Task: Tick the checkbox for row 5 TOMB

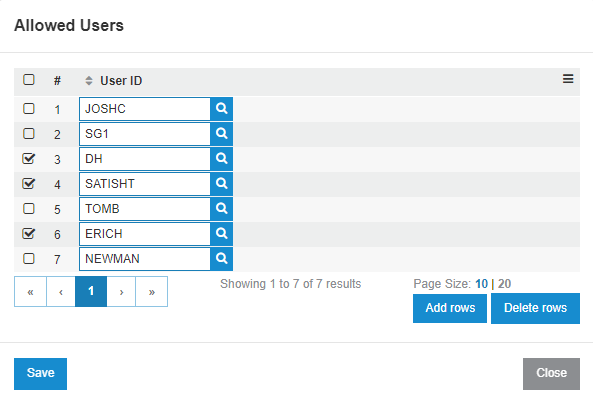Action: point(29,208)
